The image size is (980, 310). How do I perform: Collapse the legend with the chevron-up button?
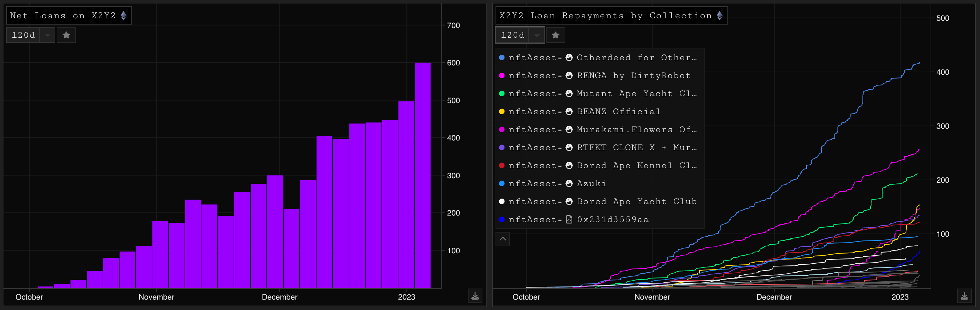click(x=502, y=239)
